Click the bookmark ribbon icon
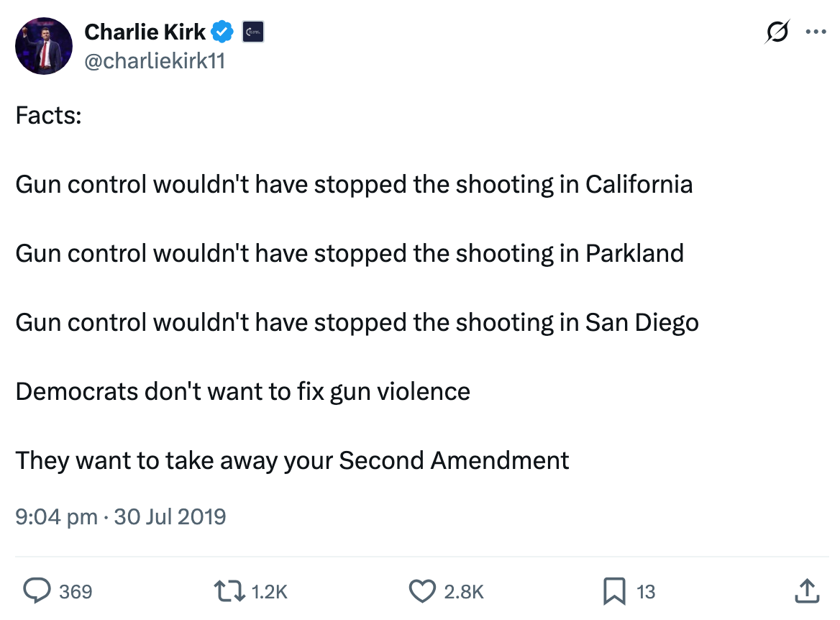 click(615, 591)
